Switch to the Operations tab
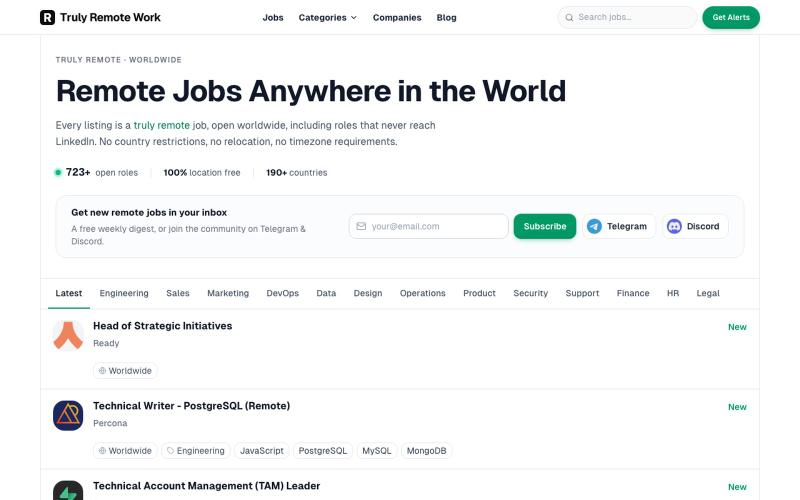The height and width of the screenshot is (500, 800). (422, 293)
